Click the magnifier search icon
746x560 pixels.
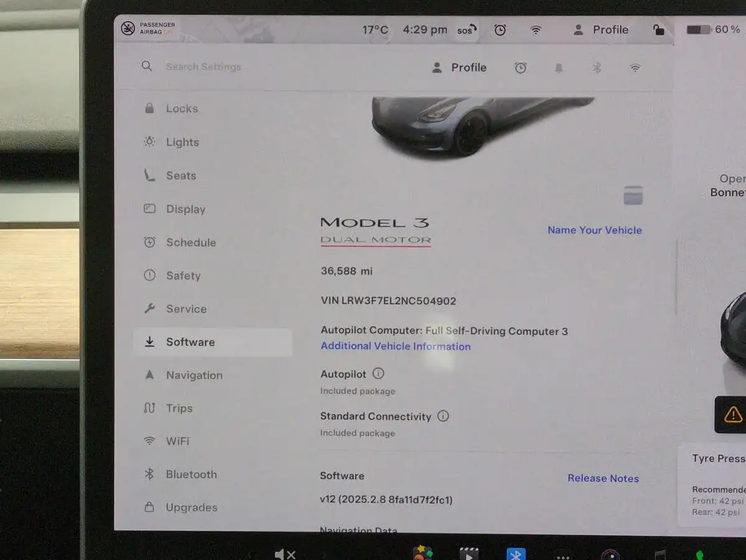(147, 66)
